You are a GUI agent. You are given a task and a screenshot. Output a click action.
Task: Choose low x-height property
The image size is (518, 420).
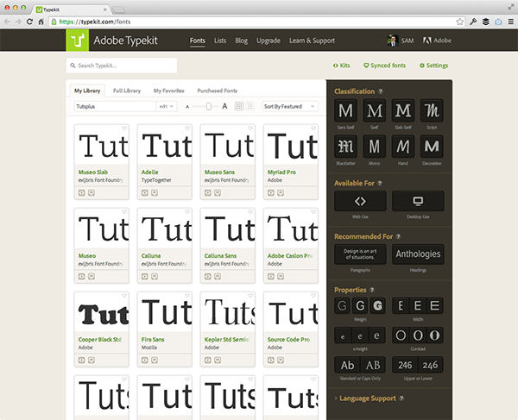click(x=343, y=335)
